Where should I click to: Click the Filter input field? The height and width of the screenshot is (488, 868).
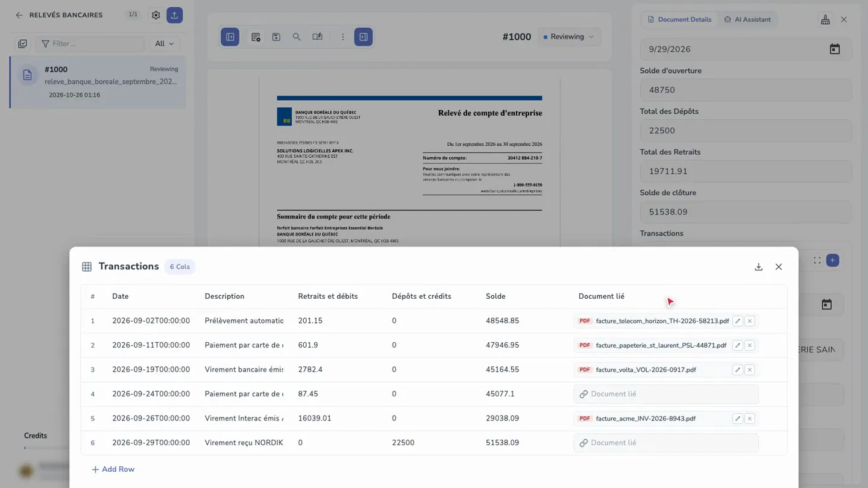90,43
